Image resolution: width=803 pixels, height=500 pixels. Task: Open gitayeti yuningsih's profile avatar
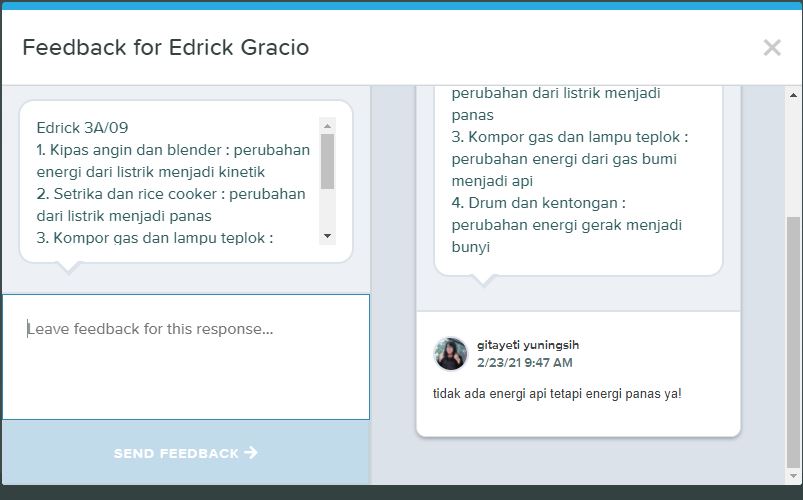tap(451, 353)
